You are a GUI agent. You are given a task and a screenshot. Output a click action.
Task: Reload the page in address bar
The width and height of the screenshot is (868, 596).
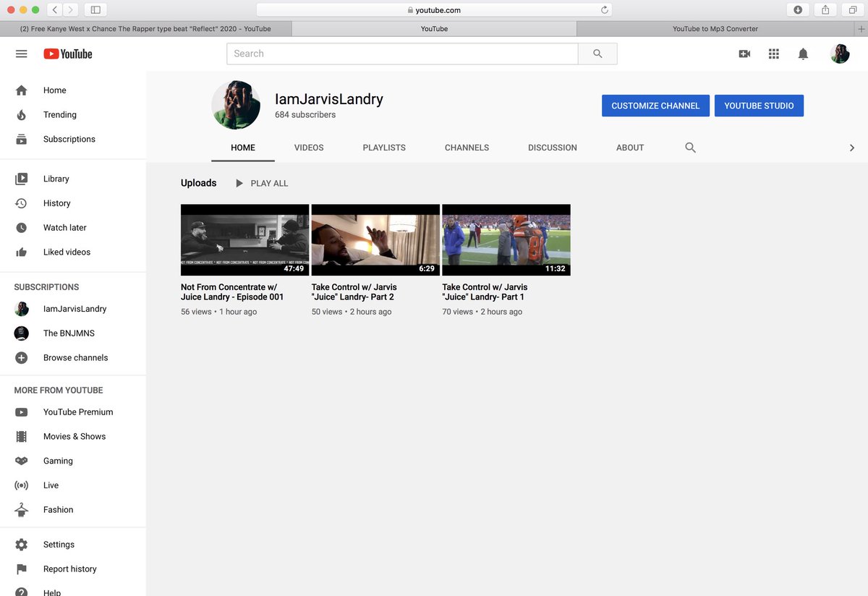(605, 10)
